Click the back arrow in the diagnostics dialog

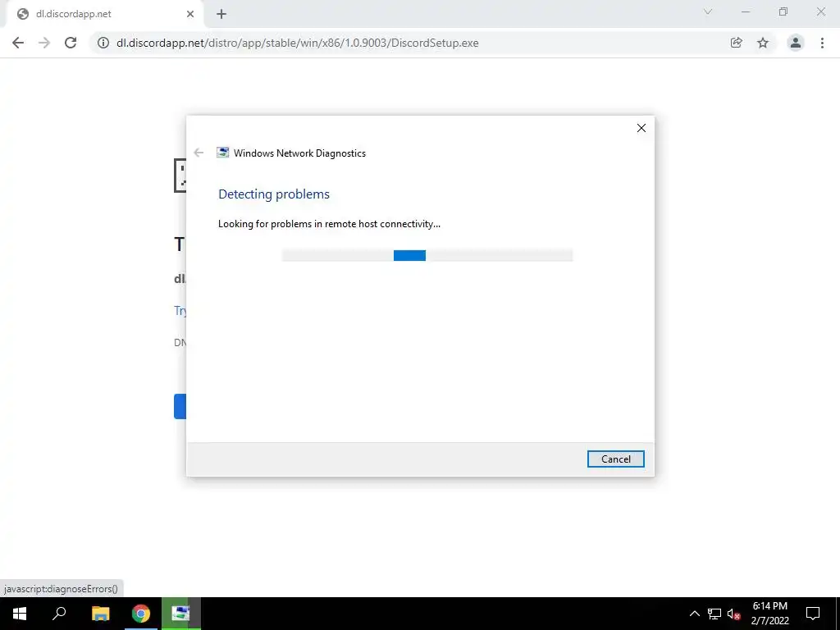coord(199,153)
